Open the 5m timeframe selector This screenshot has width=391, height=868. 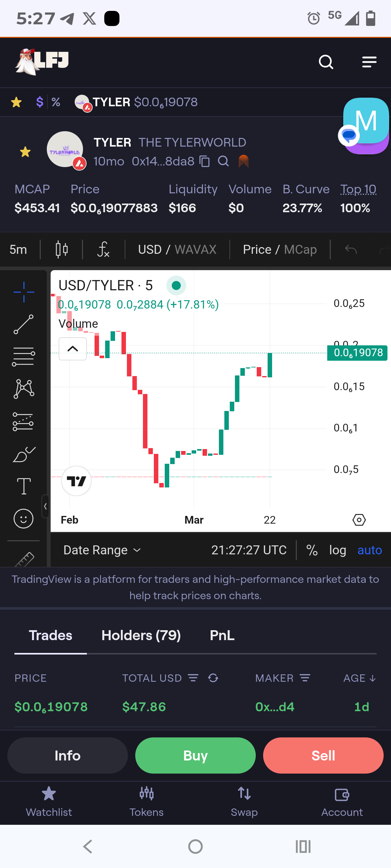coord(18,250)
